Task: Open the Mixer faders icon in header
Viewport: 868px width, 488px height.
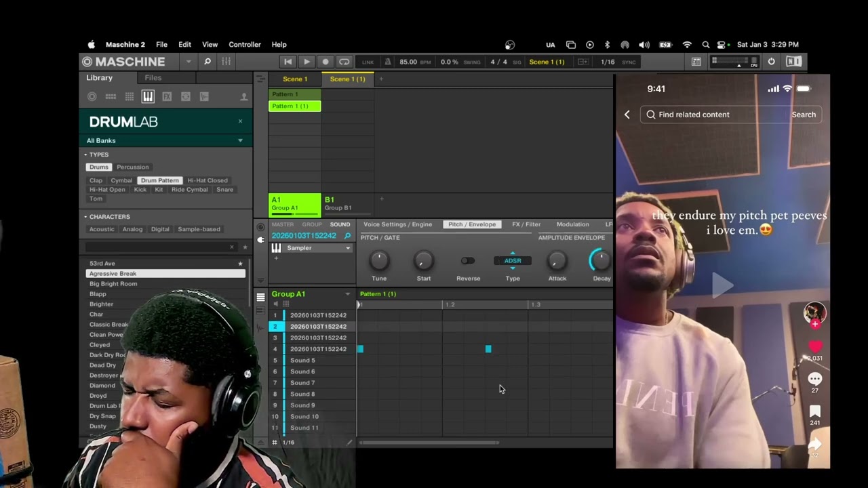Action: 226,62
